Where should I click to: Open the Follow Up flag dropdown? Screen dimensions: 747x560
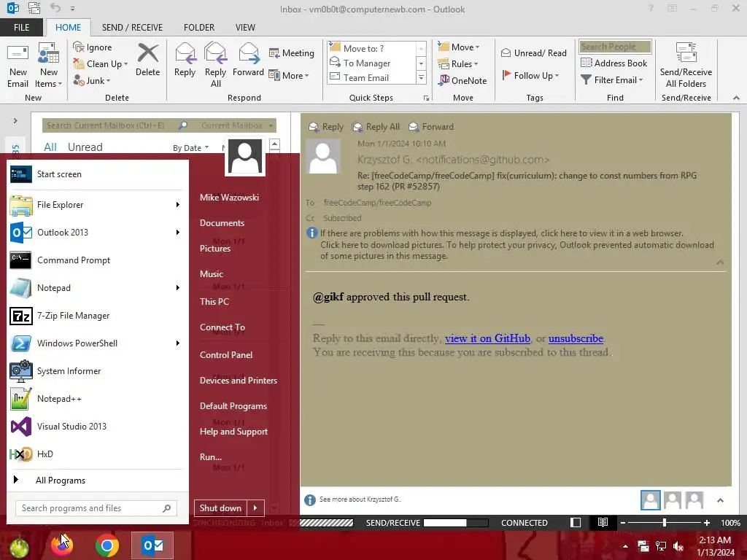pos(531,75)
